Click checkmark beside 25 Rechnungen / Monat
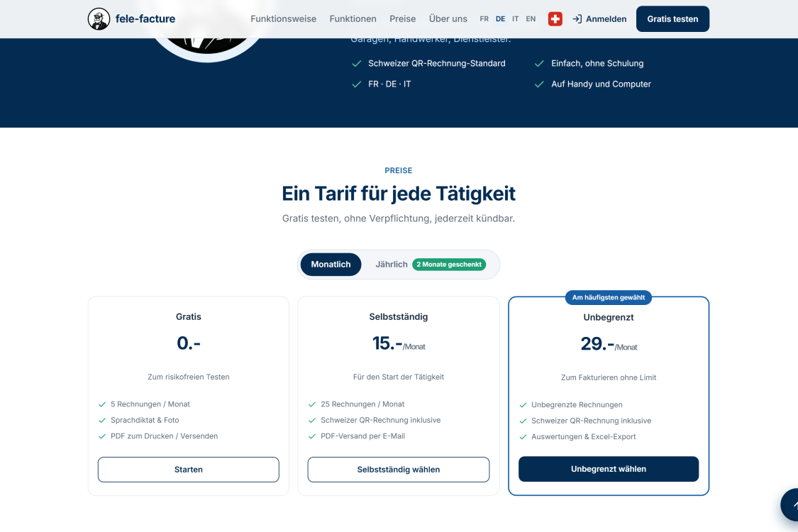 tap(312, 404)
